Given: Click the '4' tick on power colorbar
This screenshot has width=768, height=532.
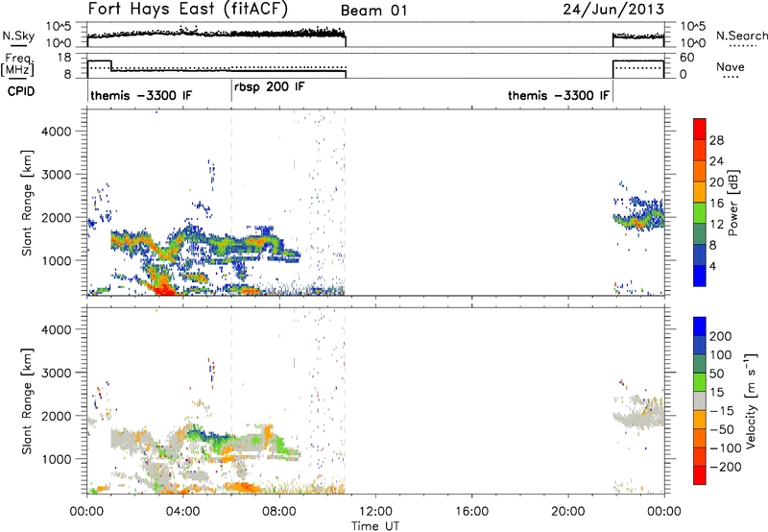Looking at the screenshot, I should pyautogui.click(x=712, y=266).
